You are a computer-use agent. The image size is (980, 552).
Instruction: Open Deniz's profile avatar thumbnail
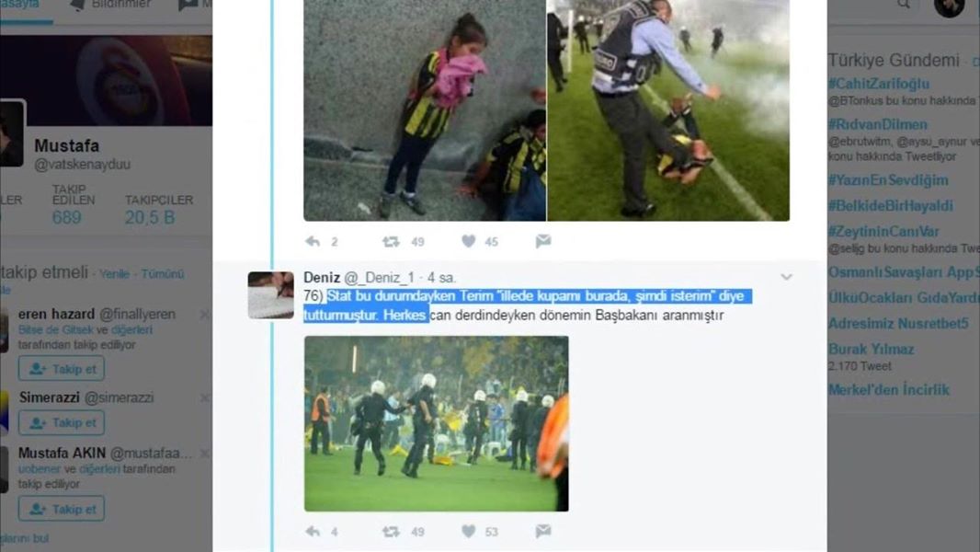270,295
